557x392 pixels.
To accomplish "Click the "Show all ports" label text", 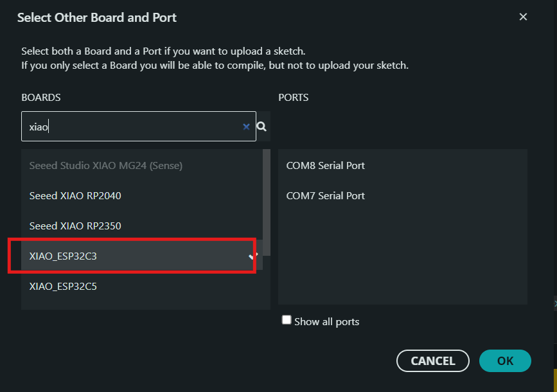I will [x=326, y=322].
